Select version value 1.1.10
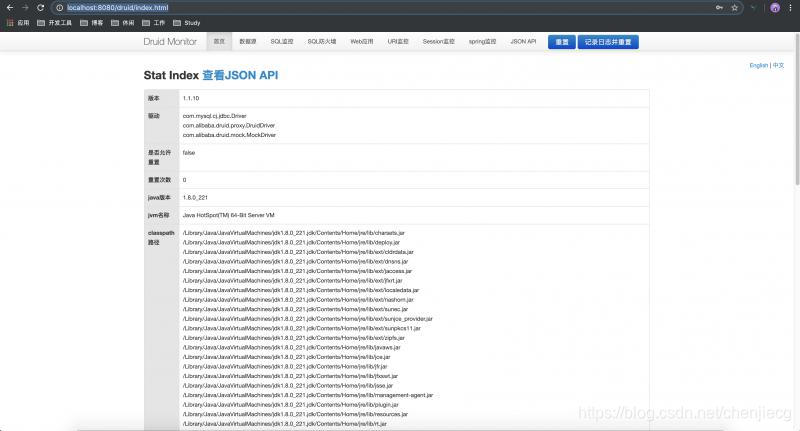Image resolution: width=800 pixels, height=431 pixels. 191,98
